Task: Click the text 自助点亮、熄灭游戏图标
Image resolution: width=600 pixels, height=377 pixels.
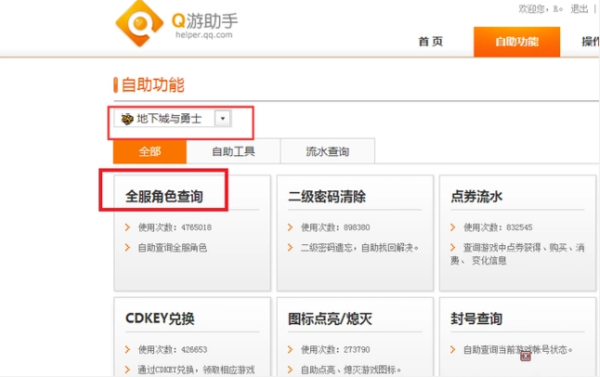Action: [351, 370]
